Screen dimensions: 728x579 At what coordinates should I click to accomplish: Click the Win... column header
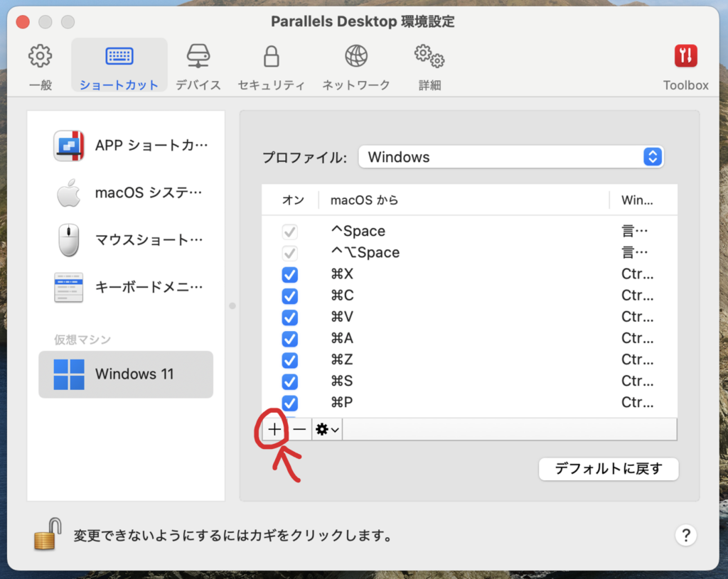pyautogui.click(x=637, y=200)
